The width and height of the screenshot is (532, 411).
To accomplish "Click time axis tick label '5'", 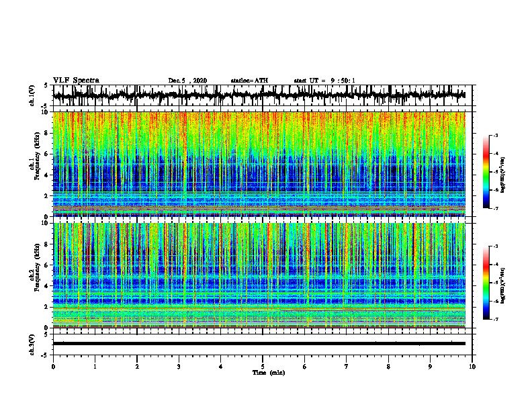I will coord(263,367).
